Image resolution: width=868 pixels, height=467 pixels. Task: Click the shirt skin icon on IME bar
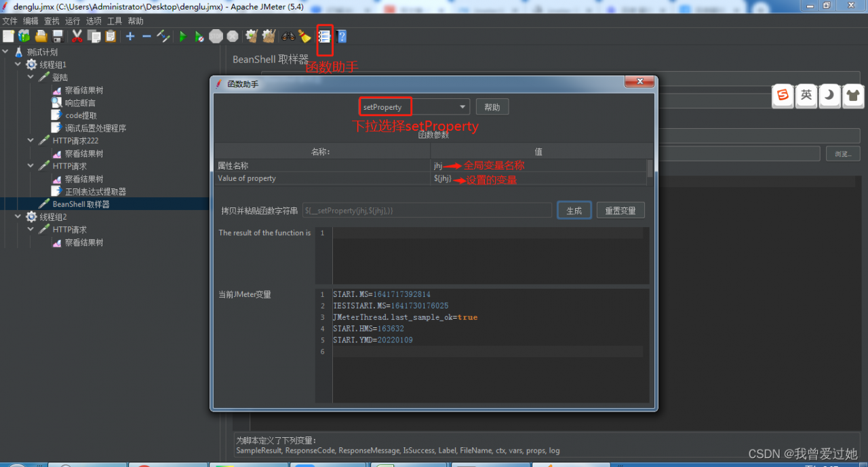pos(852,96)
